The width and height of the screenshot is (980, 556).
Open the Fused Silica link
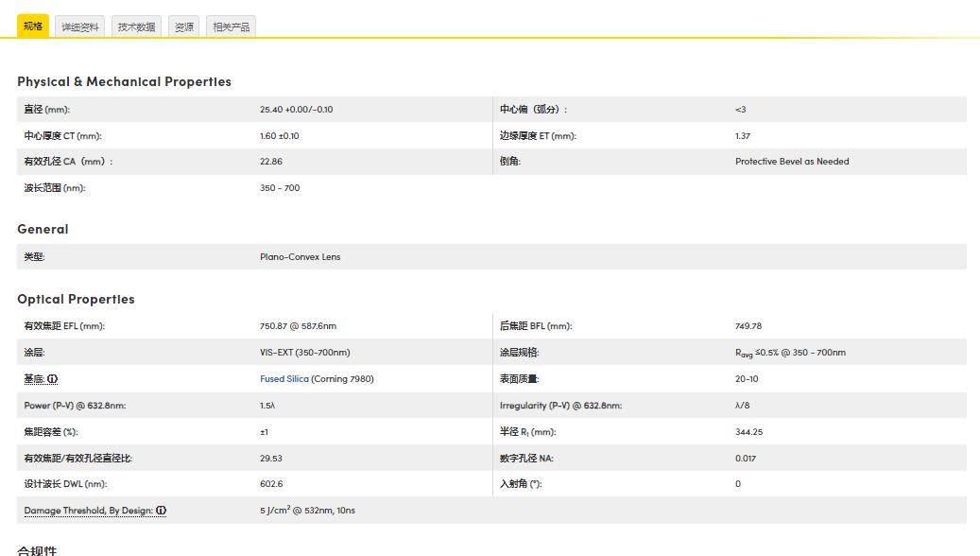(x=284, y=379)
